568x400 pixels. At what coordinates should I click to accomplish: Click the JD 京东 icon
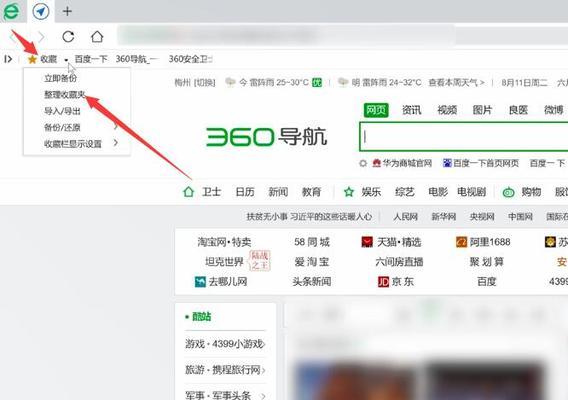[383, 282]
